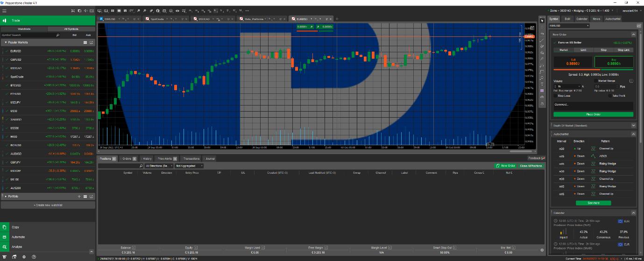Open the All Directions filter dropdown
This screenshot has height=261, width=644.
(x=159, y=166)
